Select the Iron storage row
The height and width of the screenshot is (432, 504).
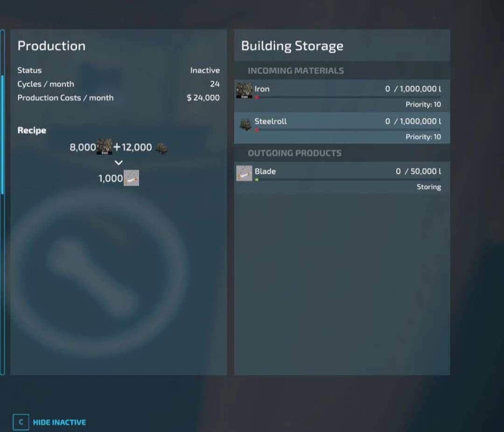point(342,95)
